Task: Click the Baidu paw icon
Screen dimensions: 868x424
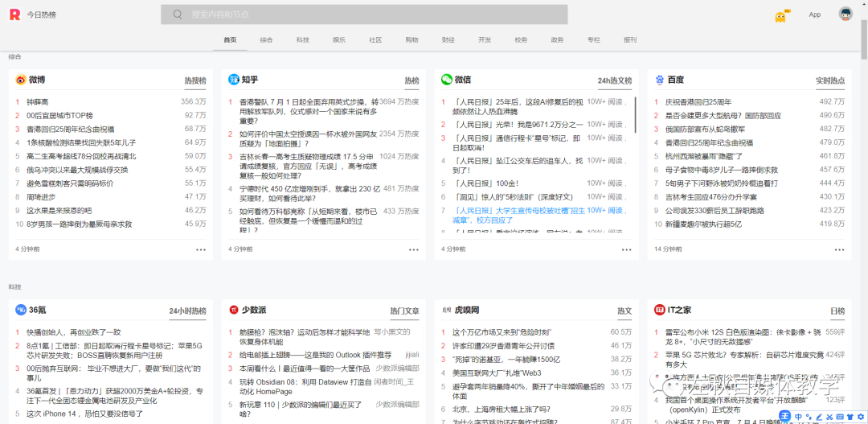Action: [659, 80]
